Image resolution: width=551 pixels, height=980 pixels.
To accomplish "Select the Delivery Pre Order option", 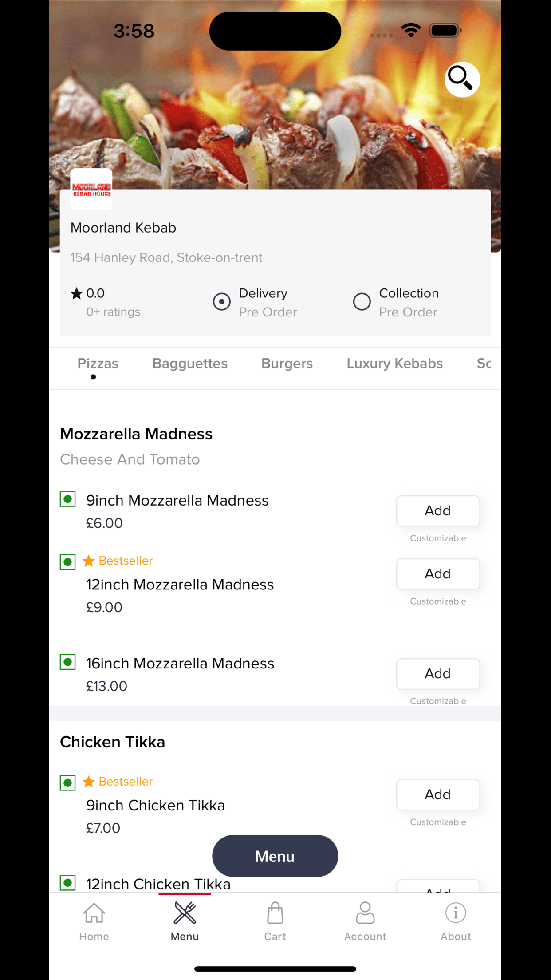I will [255, 302].
